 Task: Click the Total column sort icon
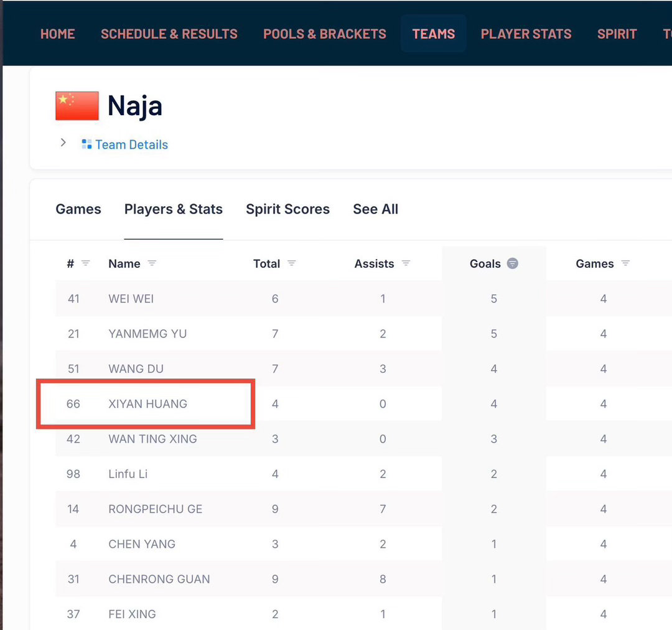click(291, 263)
